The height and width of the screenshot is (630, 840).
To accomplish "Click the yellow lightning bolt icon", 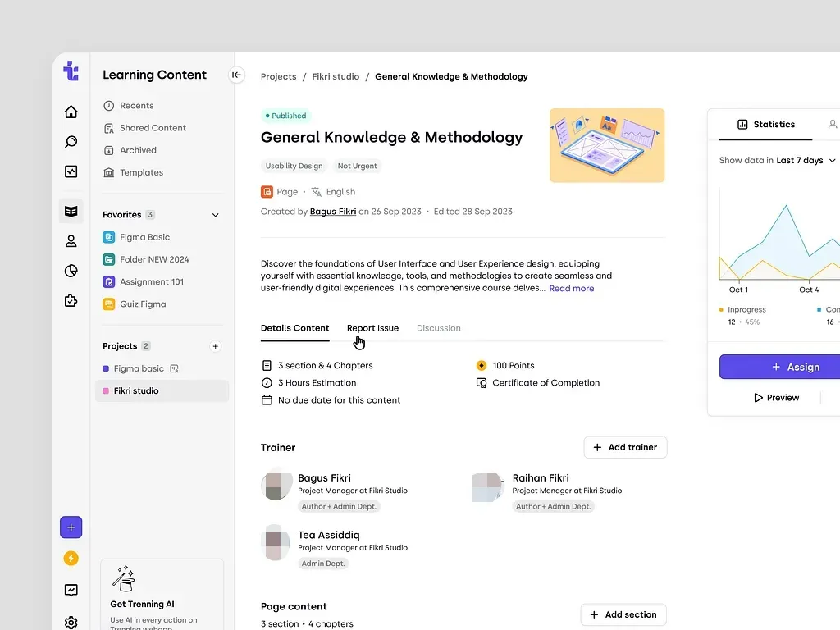I will click(x=71, y=558).
